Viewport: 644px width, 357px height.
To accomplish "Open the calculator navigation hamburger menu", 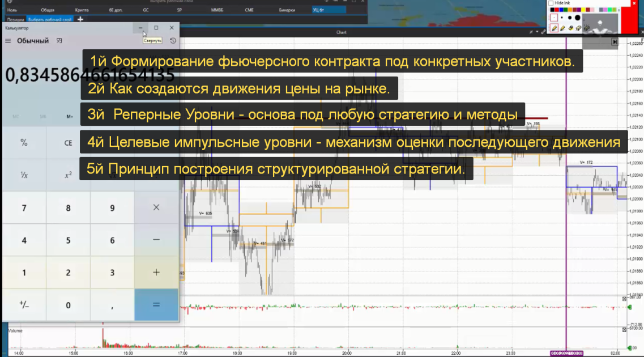I will tap(8, 41).
